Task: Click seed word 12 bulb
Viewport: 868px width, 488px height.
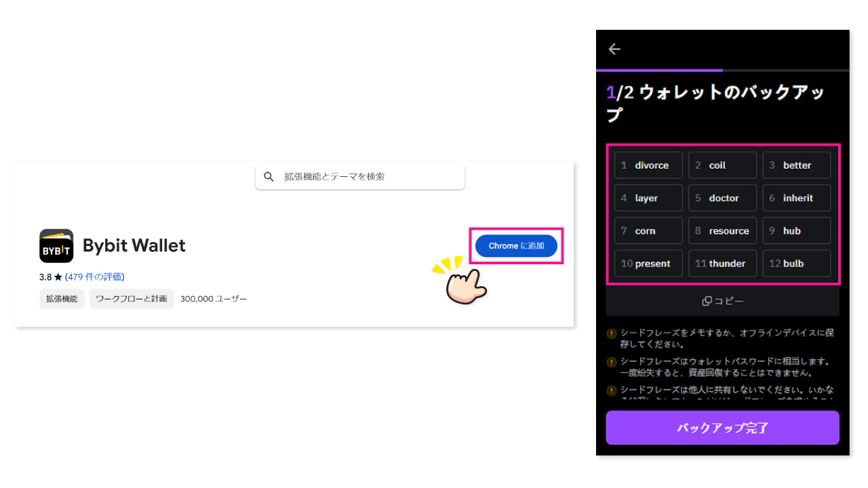Action: click(797, 263)
